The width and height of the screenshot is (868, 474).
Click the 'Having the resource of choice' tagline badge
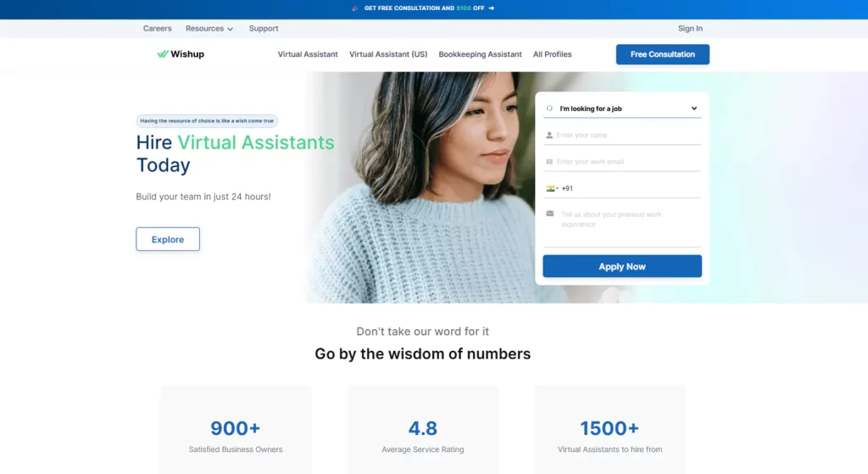pos(207,120)
